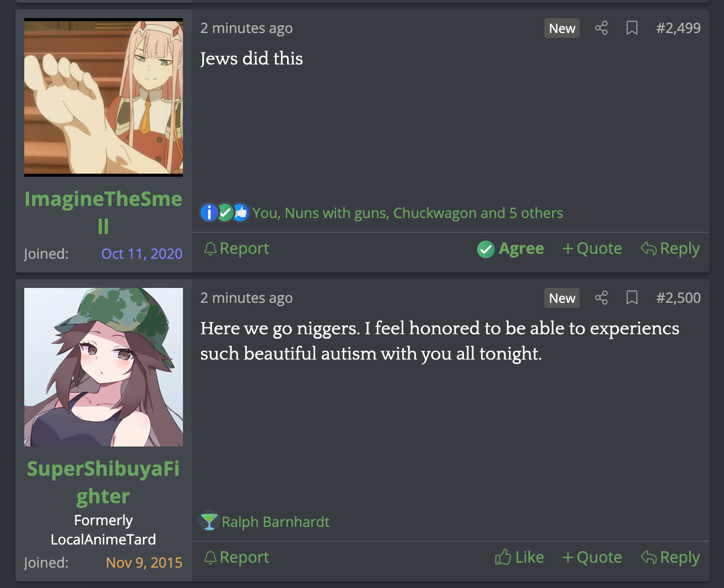Like post #2,500
724x588 pixels.
click(519, 558)
